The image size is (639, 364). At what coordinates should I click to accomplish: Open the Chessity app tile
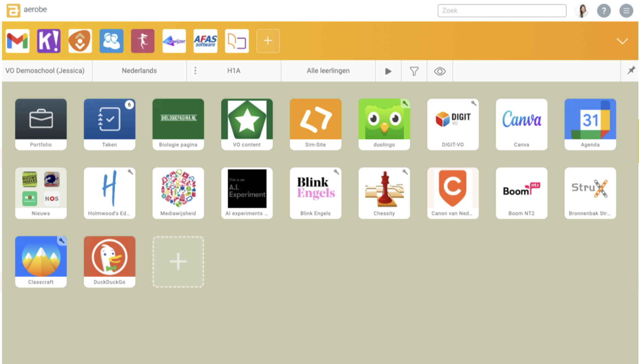[x=384, y=193]
